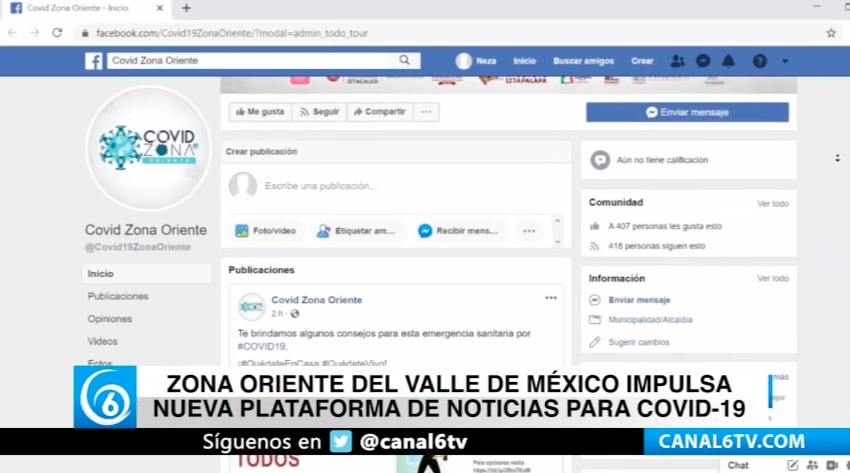Click the Covid Zona Oriente profile picture

148,148
